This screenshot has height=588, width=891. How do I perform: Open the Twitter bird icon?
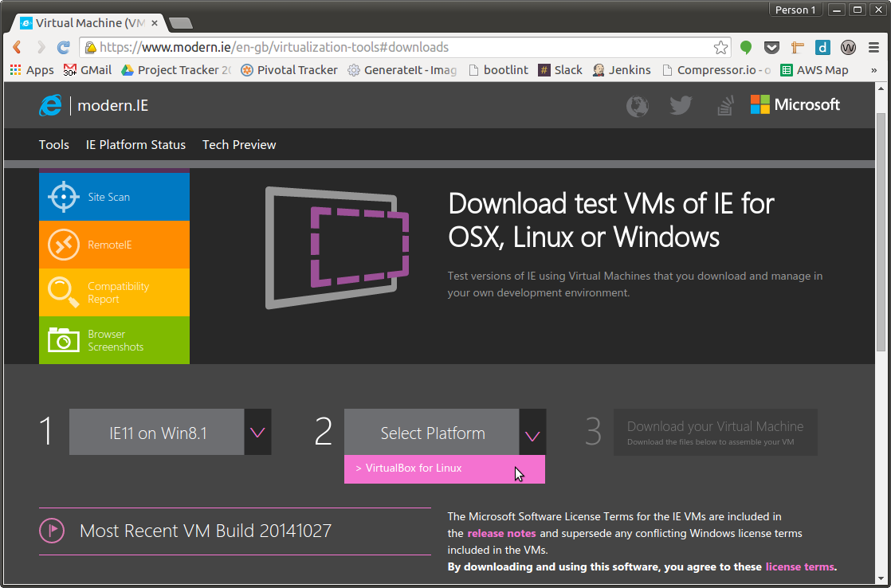click(681, 105)
